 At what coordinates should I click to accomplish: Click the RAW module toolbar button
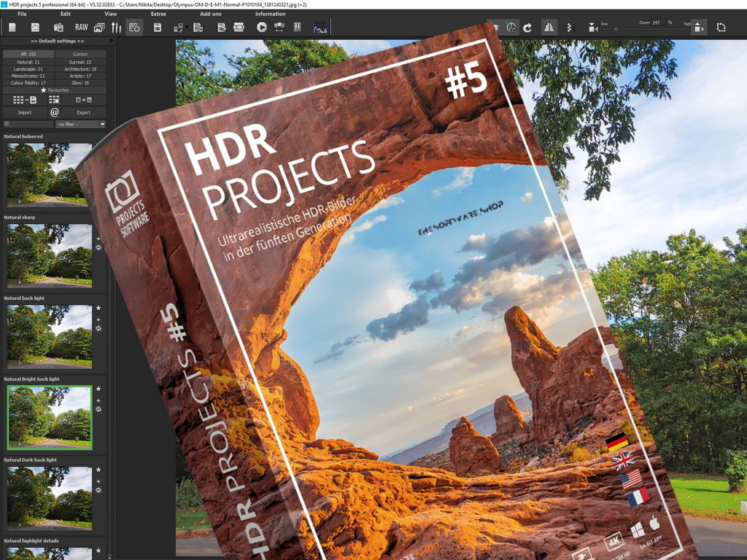82,28
